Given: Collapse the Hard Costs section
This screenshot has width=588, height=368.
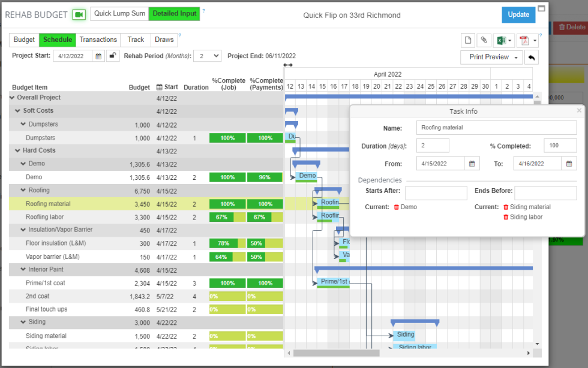Looking at the screenshot, I should (x=17, y=150).
